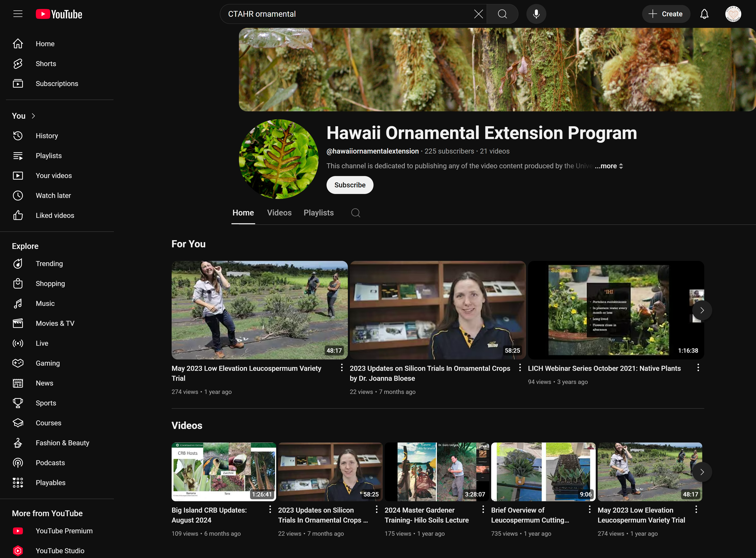Play LICH Webinar 1:16:38 thumbnail
The width and height of the screenshot is (756, 558).
[616, 310]
